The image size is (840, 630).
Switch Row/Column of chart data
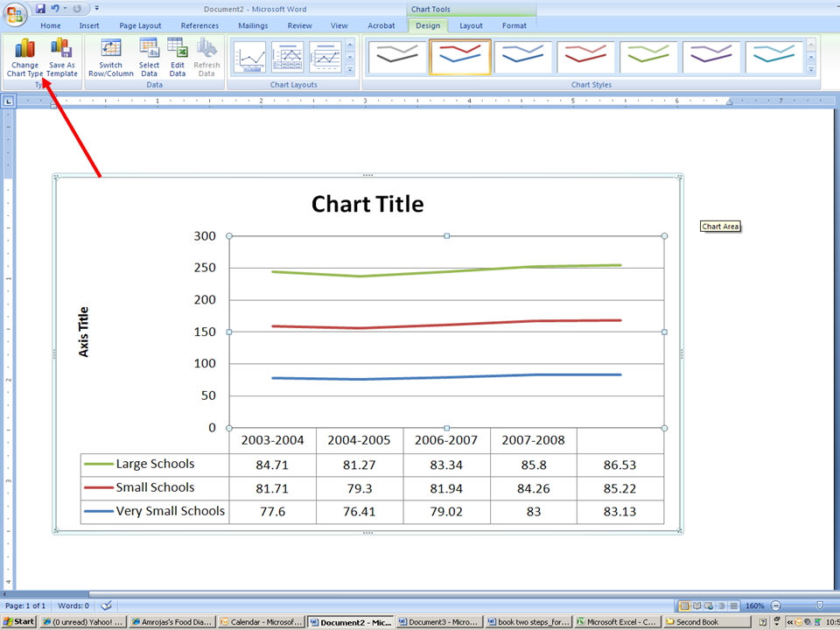click(111, 58)
